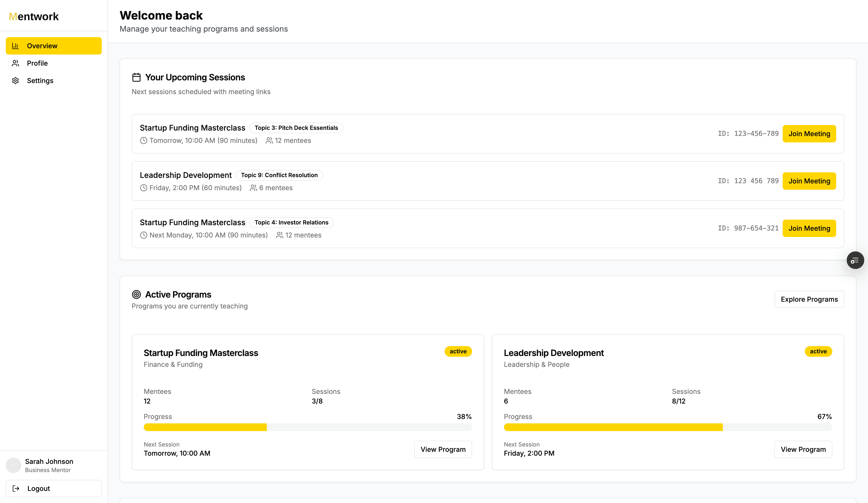Join meeting for Topic 3 Pitch Deck Essentials

coord(809,134)
